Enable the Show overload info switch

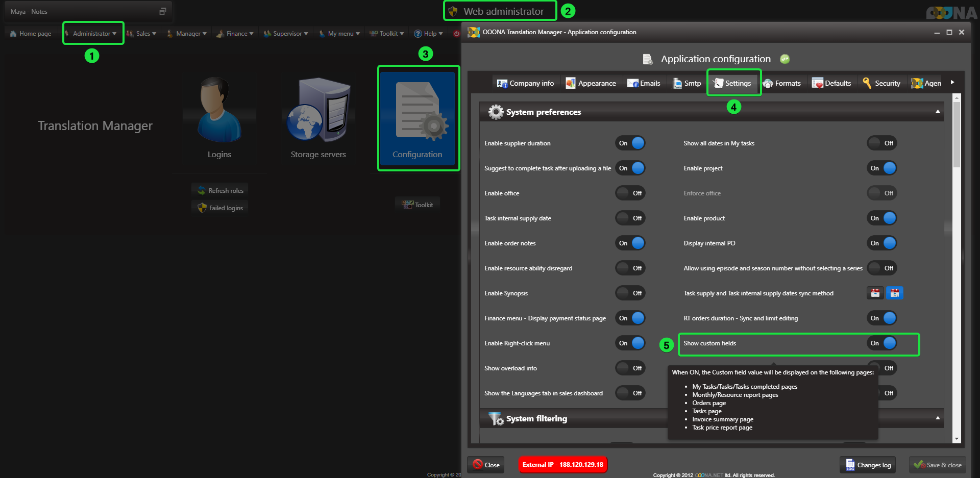pos(630,368)
